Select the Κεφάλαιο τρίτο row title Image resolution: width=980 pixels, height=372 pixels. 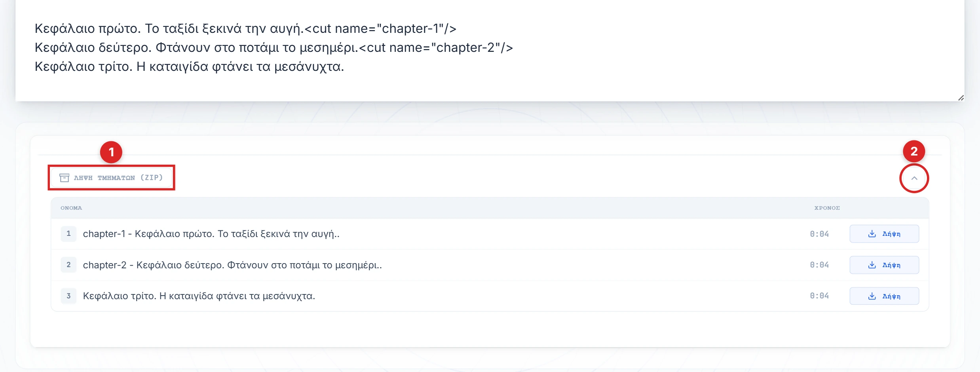point(199,296)
